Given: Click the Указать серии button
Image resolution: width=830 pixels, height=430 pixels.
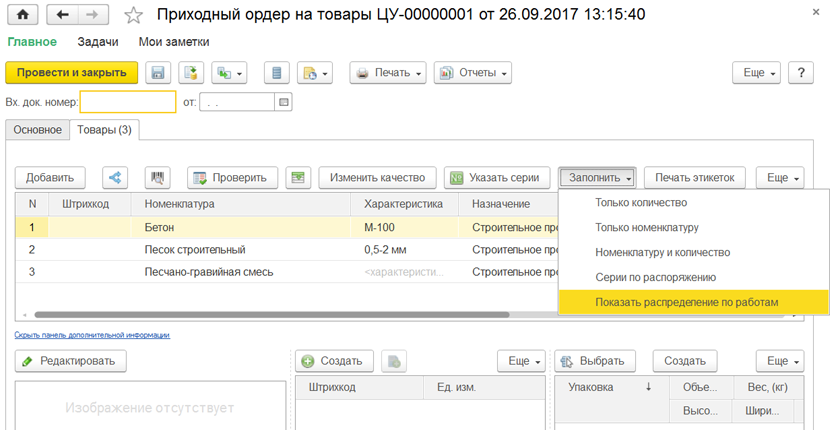Looking at the screenshot, I should (x=497, y=177).
